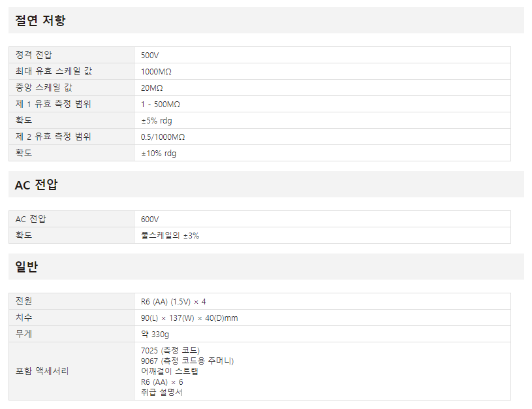The width and height of the screenshot is (532, 409).
Task: Select the 제 1 유효 측정 범위 label
Action: [54, 104]
